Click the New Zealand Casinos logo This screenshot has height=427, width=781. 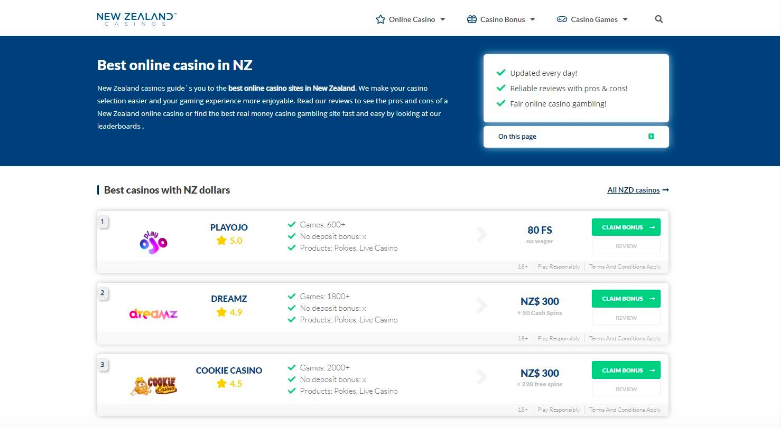137,19
